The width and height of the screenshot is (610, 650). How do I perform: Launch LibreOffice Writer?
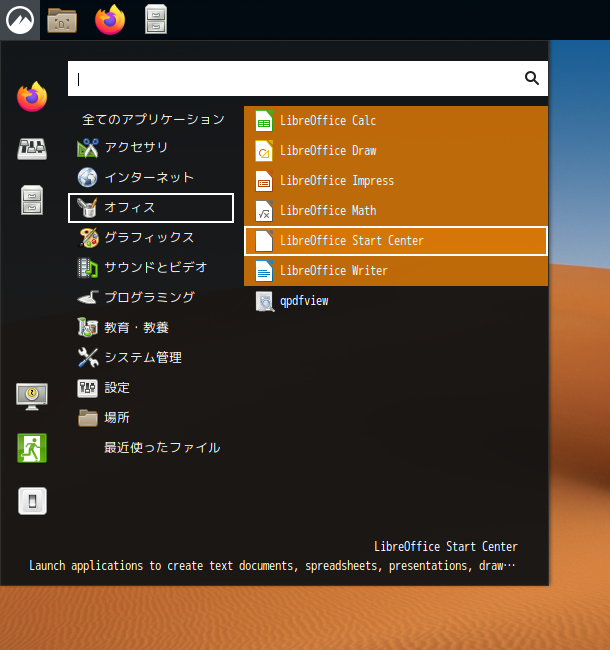396,271
